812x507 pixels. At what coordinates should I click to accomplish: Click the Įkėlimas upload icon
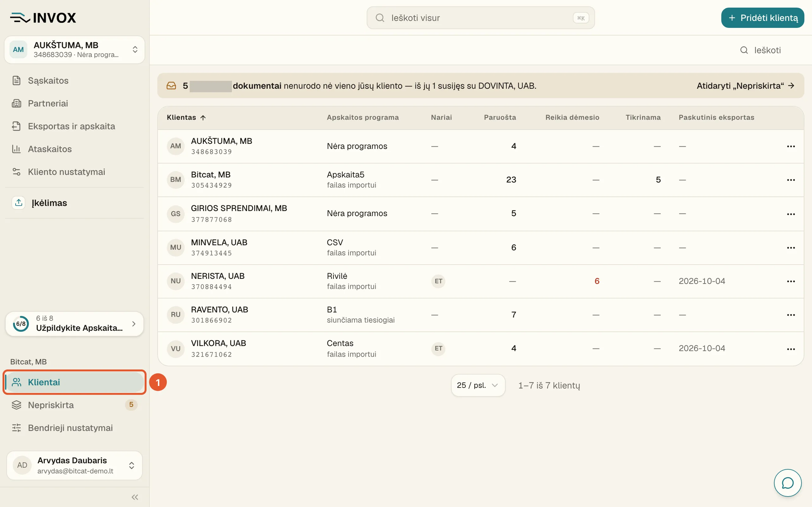click(19, 202)
